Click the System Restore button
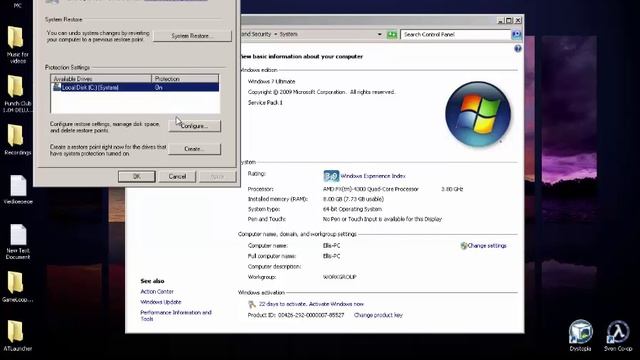Screen dimensions: 640x360 point(192,36)
